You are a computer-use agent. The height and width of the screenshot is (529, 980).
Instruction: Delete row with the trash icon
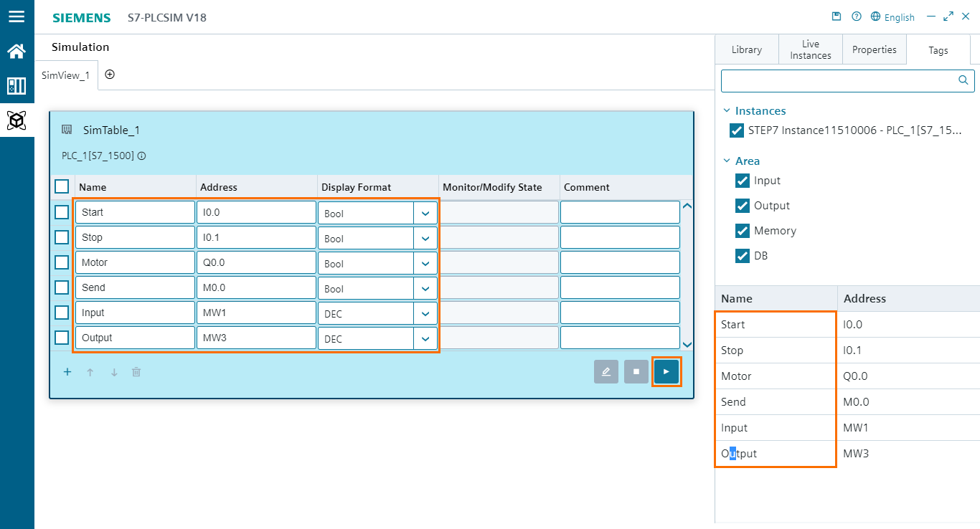pos(136,372)
